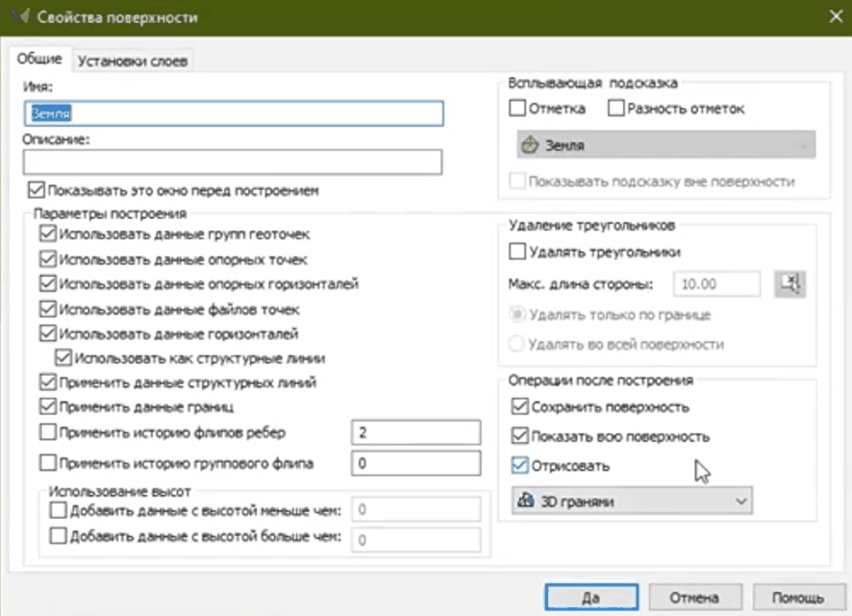Open help with Помощь button

coord(794,596)
